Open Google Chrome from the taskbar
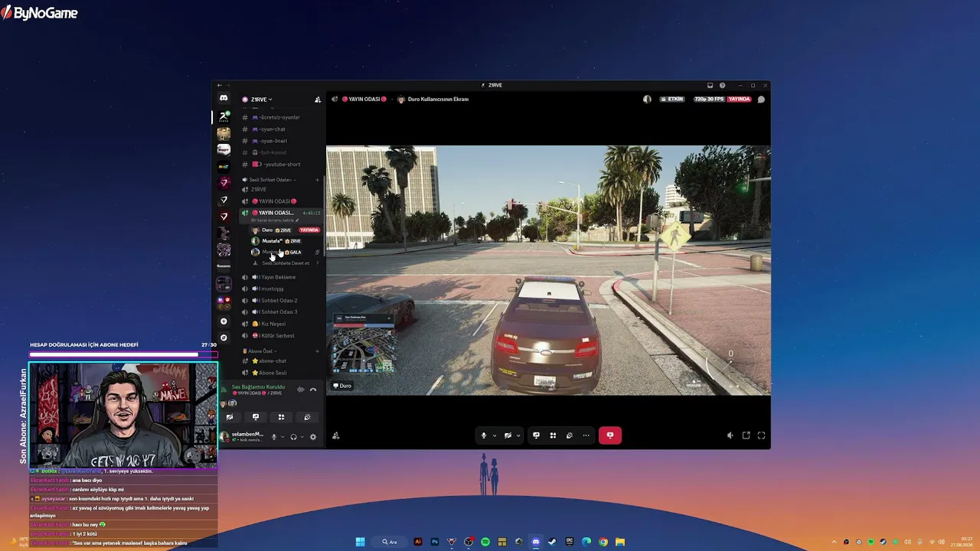This screenshot has width=980, height=551. (x=603, y=542)
